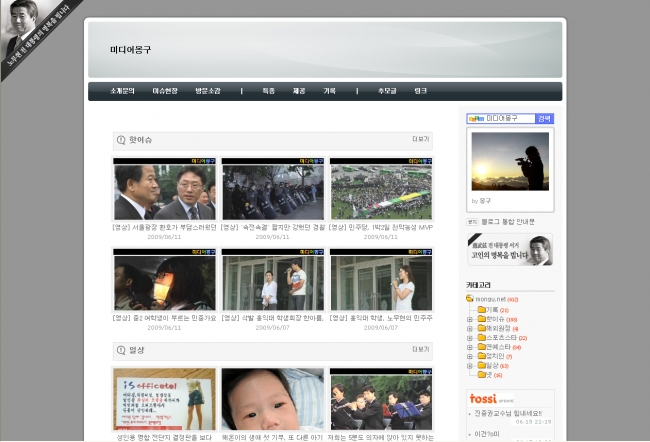Open the 추모글 menu item
650x442 pixels.
[387, 91]
